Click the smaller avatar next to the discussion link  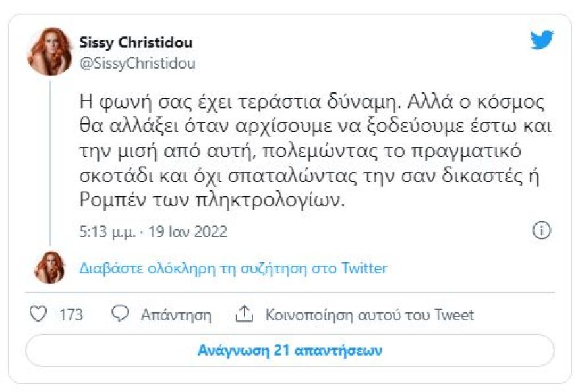click(47, 267)
